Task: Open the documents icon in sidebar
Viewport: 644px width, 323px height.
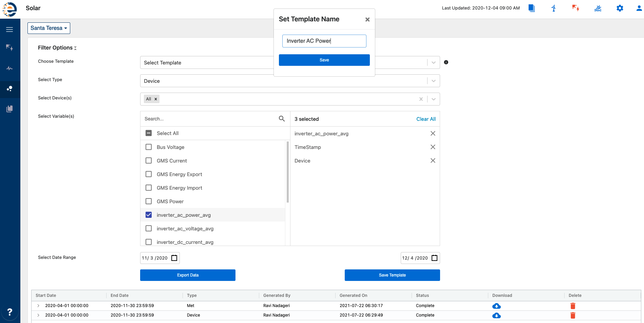Action: (10, 109)
